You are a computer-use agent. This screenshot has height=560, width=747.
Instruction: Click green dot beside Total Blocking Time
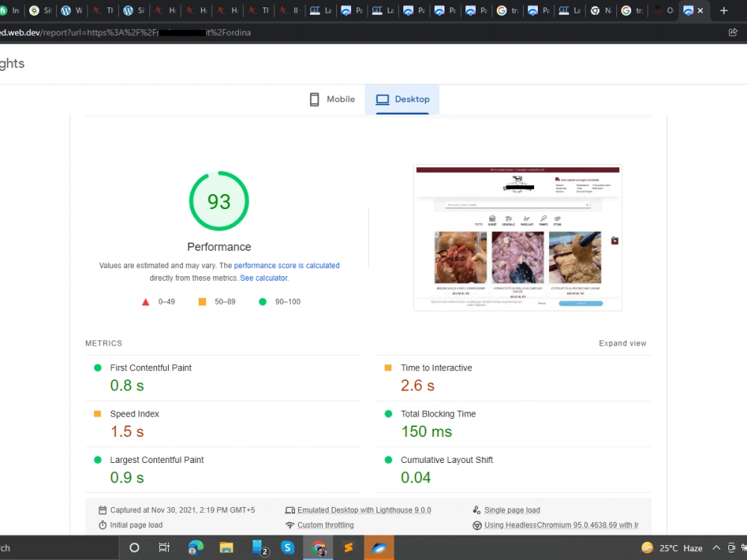coord(388,414)
